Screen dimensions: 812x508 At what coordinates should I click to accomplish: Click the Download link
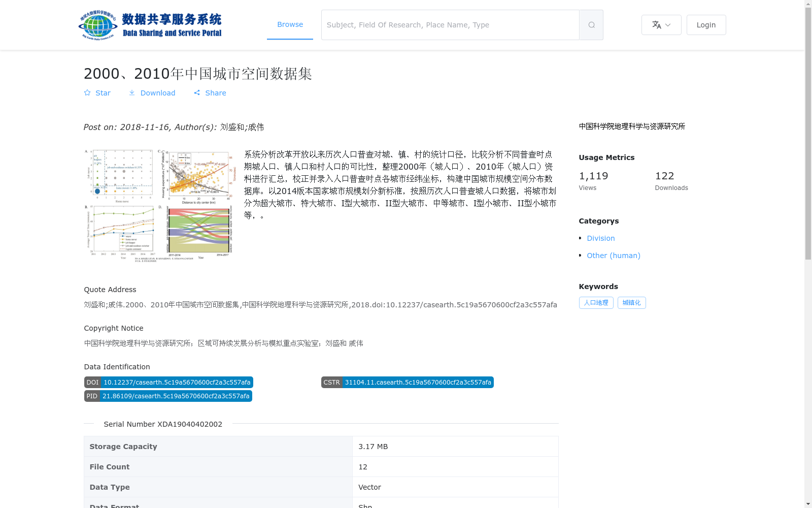click(152, 93)
